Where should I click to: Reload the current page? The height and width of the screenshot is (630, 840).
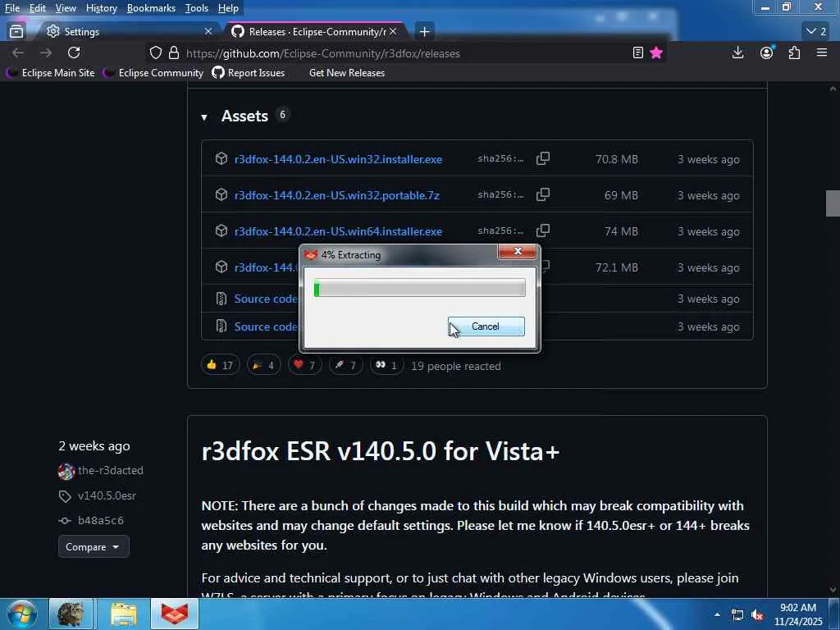pos(74,52)
